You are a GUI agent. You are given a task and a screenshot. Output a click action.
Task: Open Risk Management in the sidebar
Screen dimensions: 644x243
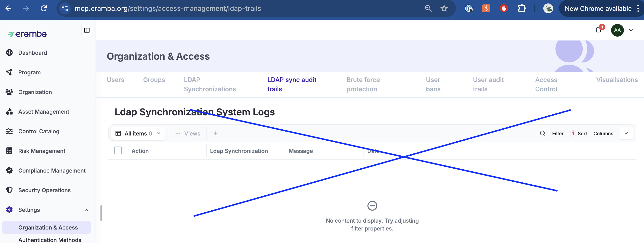(42, 151)
